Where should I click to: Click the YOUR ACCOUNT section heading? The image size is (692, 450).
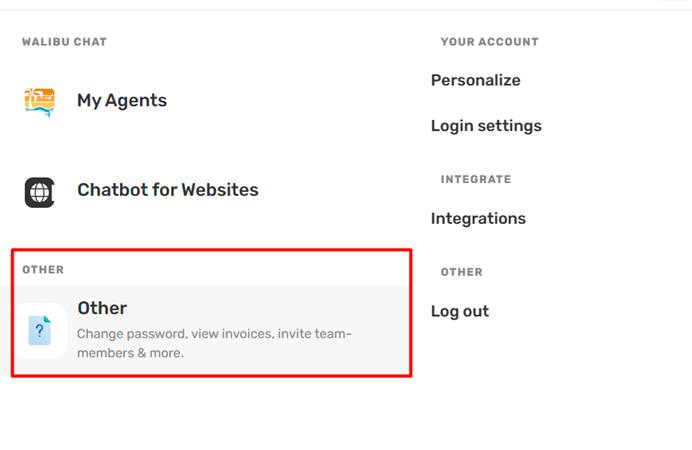pyautogui.click(x=489, y=42)
